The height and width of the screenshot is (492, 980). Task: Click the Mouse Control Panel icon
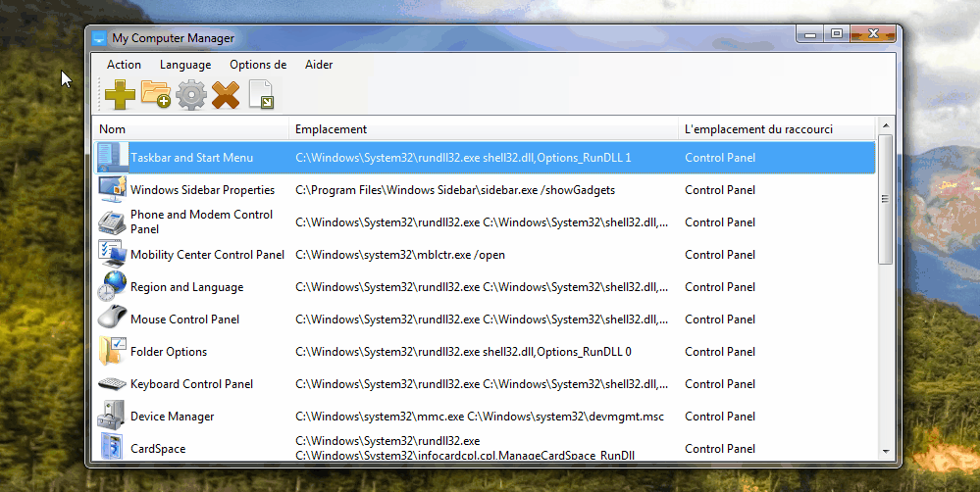click(x=113, y=319)
